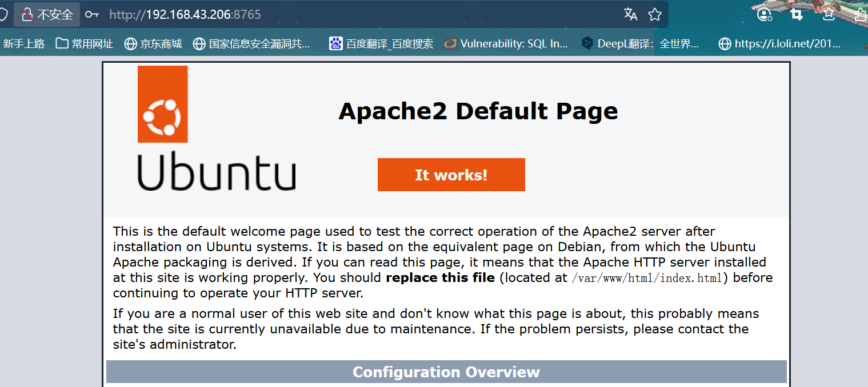The height and width of the screenshot is (387, 868).
Task: Open the DeepL翻译 bookmark
Action: point(641,43)
